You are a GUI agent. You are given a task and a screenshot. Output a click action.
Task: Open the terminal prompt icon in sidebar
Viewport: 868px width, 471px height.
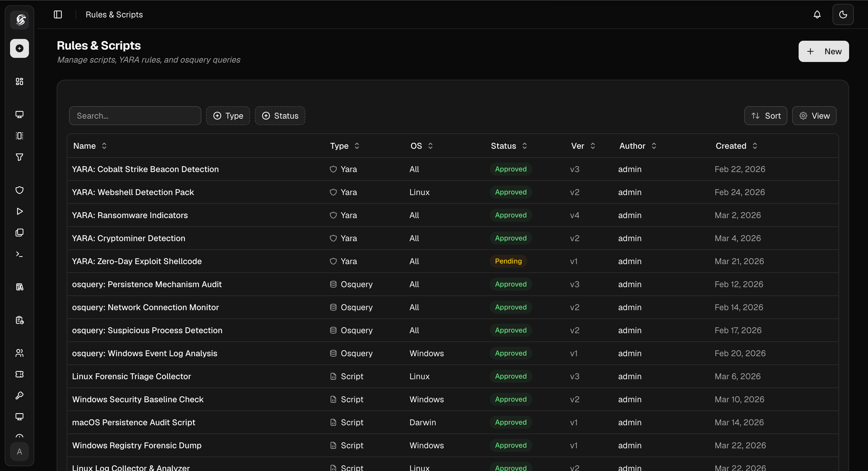point(19,254)
